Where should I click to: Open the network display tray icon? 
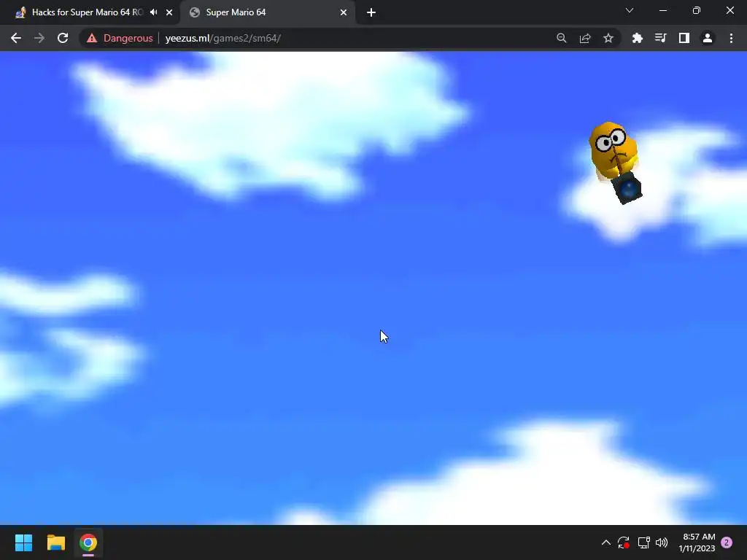point(643,542)
